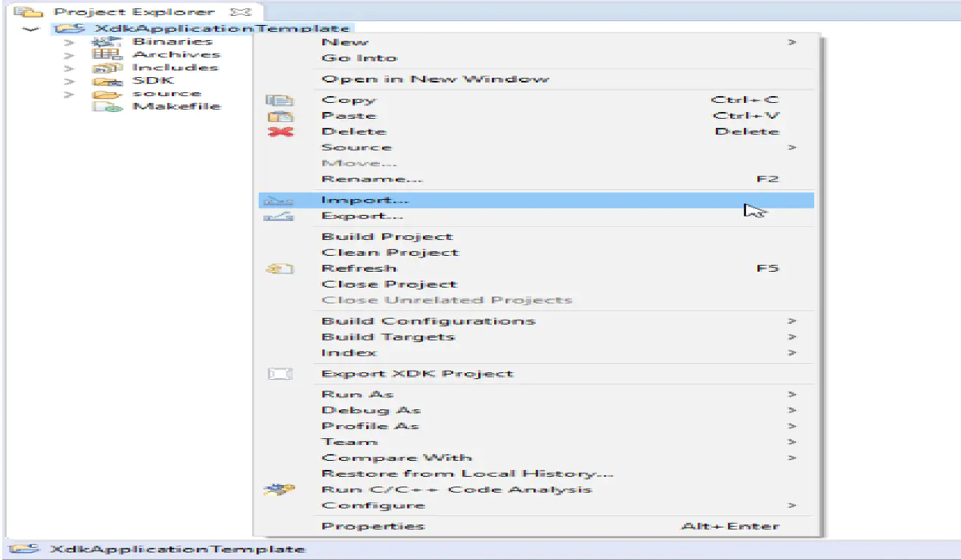Screen dimensions: 961x560
Task: Expand the Archives node
Action: 70,55
